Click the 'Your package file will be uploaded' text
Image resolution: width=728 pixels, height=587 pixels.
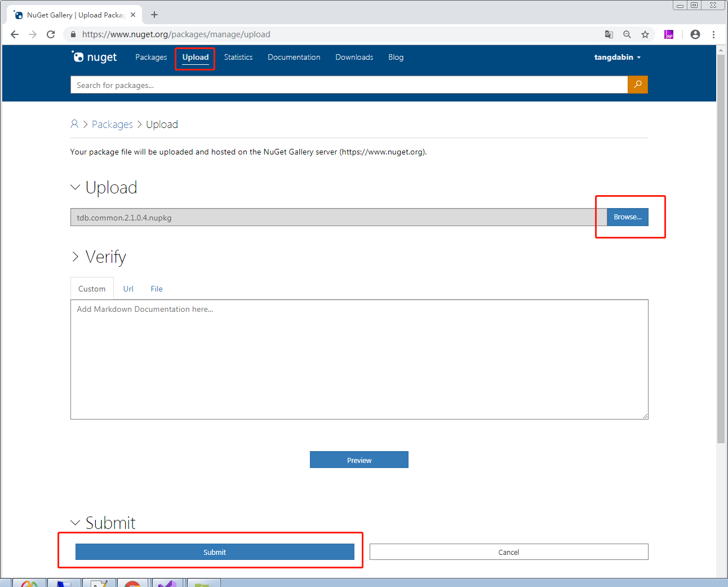[x=248, y=152]
